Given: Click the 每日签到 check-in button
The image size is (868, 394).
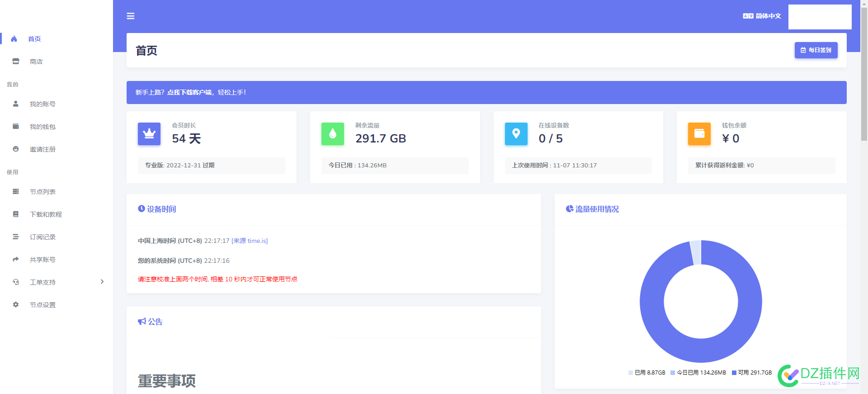Looking at the screenshot, I should [816, 50].
